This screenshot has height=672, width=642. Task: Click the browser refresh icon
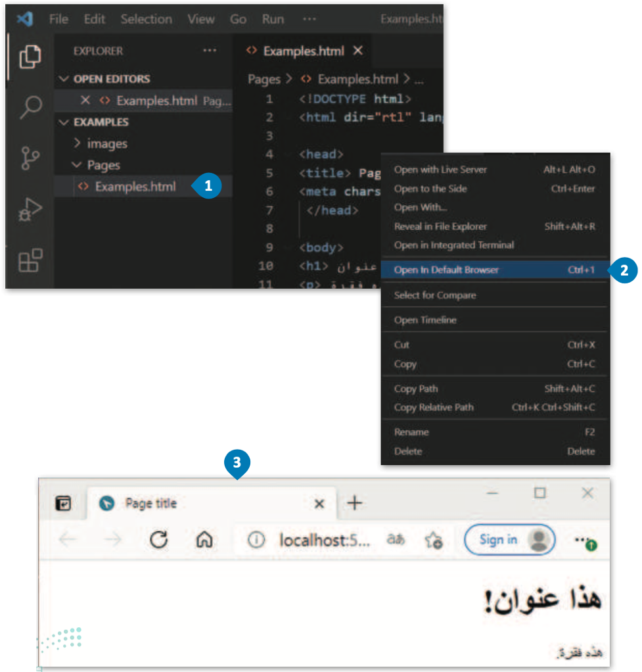pyautogui.click(x=158, y=540)
